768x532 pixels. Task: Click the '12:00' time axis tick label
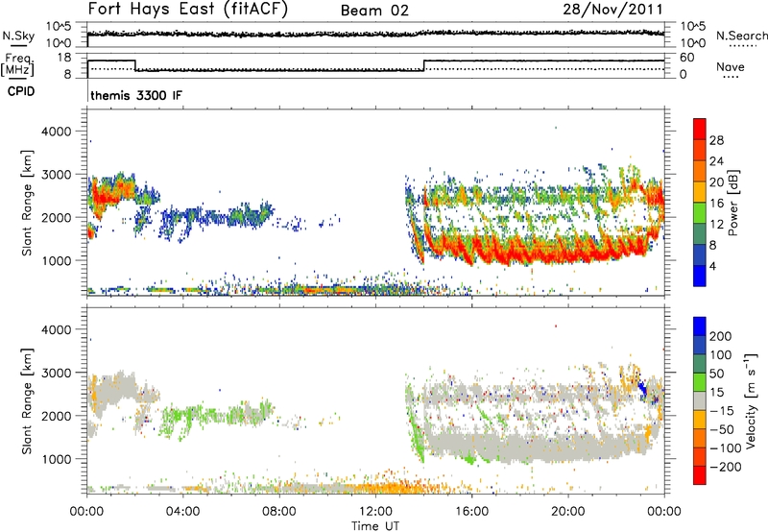(375, 512)
